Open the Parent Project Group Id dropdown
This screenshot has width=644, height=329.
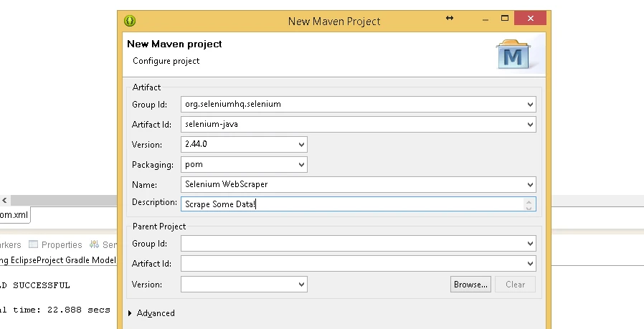[530, 244]
